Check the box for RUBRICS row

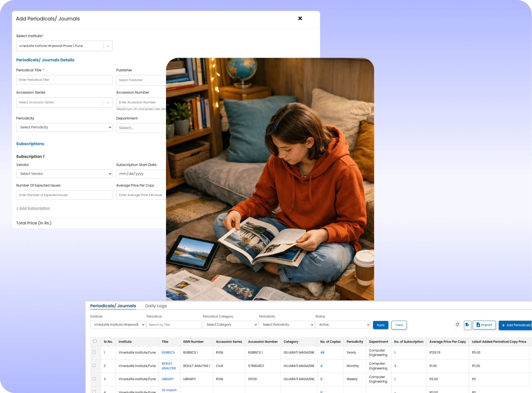click(94, 352)
